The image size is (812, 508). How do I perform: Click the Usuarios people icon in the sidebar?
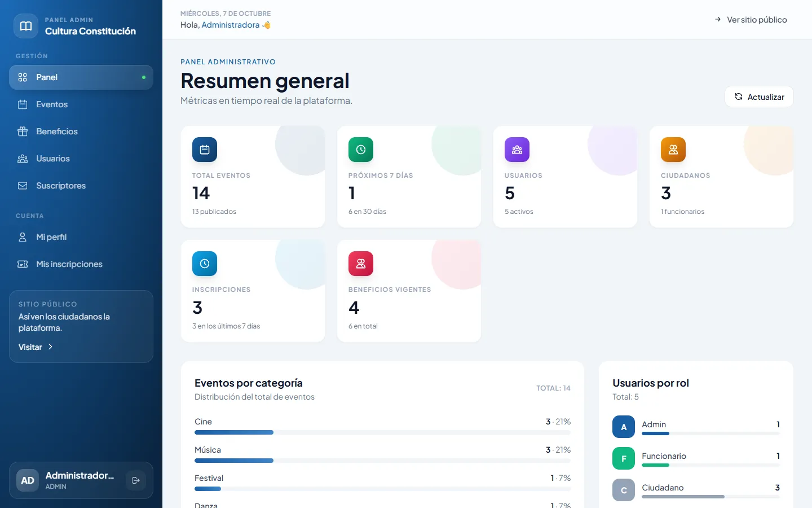(x=23, y=159)
